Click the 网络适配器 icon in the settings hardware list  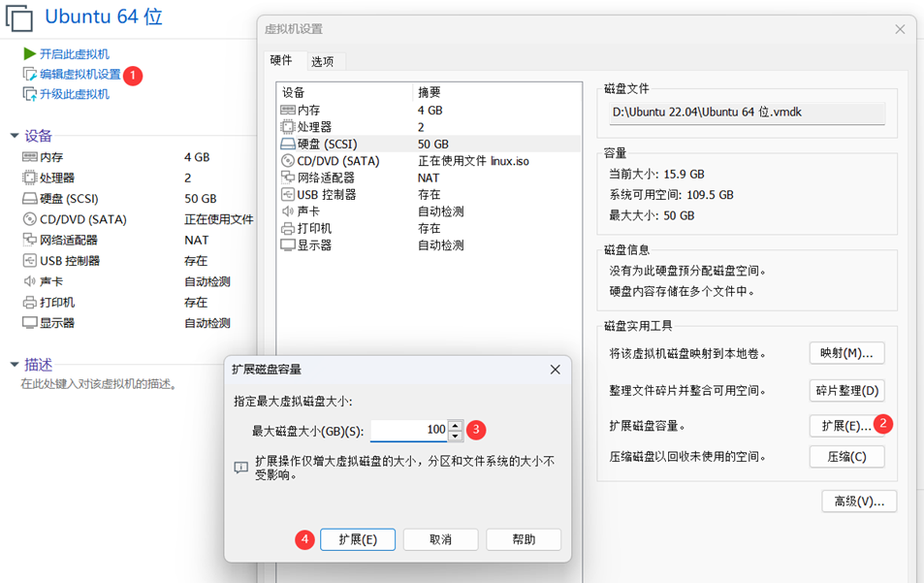click(x=288, y=177)
